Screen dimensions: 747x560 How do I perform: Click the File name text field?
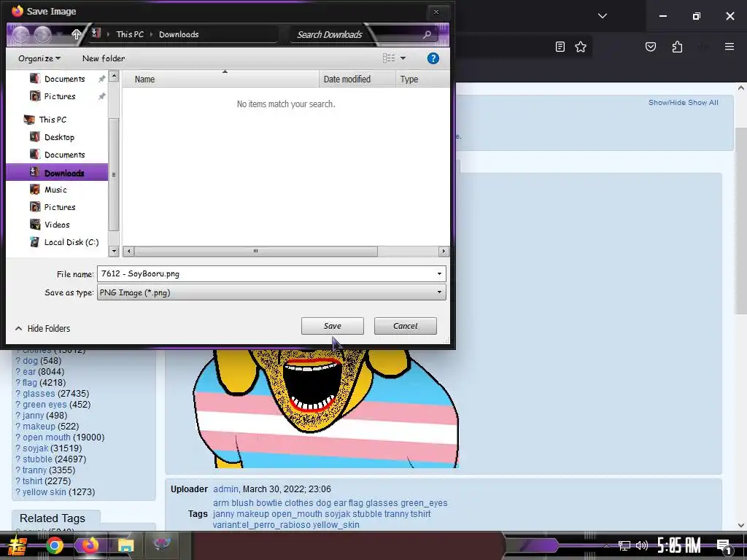266,274
